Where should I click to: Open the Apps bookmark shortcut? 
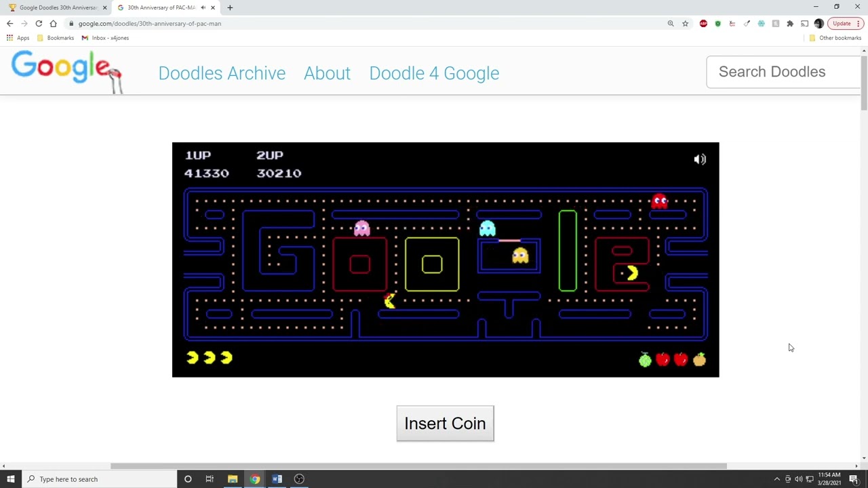18,38
